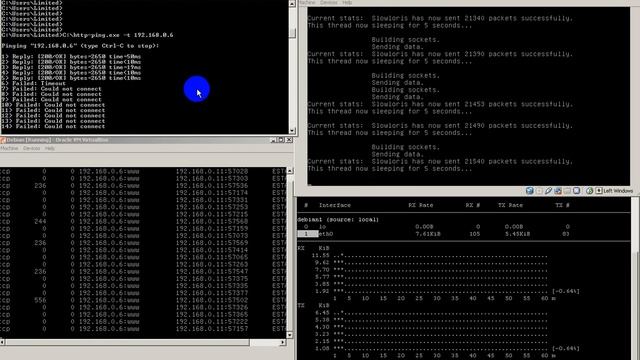Click left arrow of Debian window horizontal scrollbar

click(2, 342)
